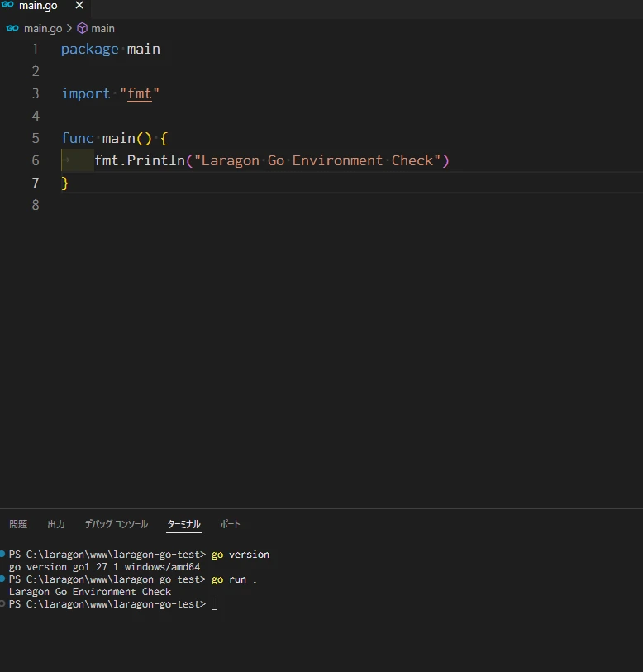Expand the breadcrumb chevron after main.go

point(69,29)
